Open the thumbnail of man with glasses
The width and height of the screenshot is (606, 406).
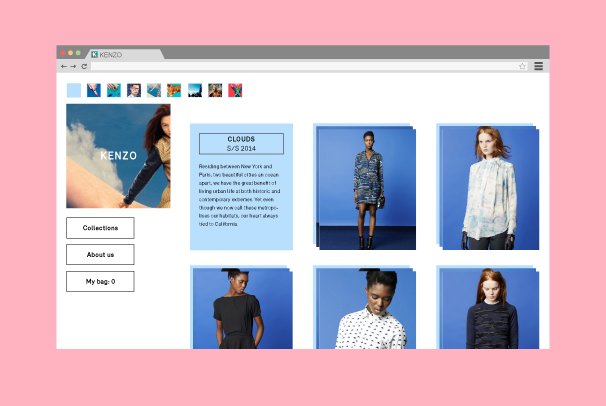[x=134, y=90]
